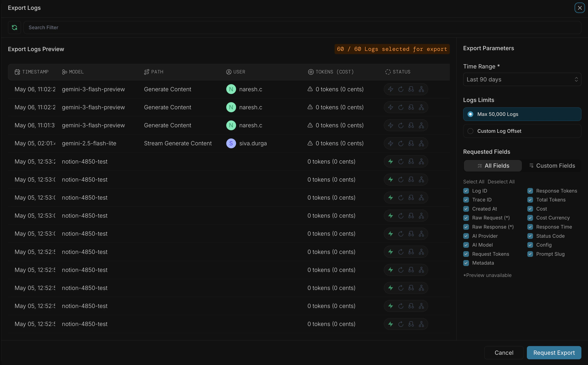
Task: Click the gemini-2.5-flash-lite model cell
Action: click(x=89, y=143)
